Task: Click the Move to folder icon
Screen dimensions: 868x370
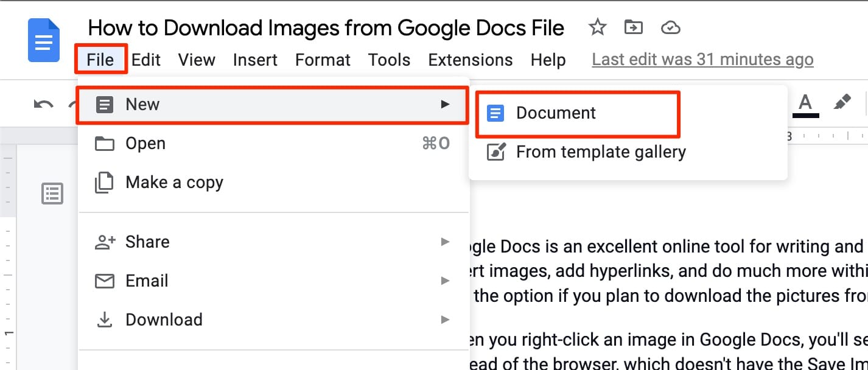Action: coord(634,27)
